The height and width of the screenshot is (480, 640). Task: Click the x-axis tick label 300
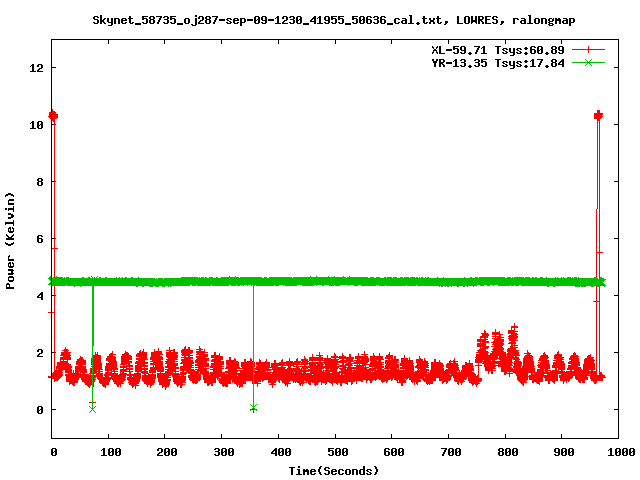point(224,452)
